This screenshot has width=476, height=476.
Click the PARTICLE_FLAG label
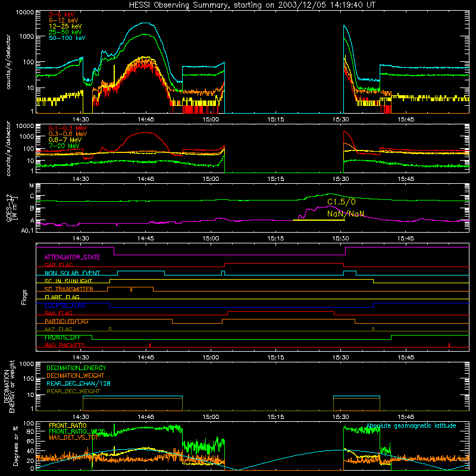click(x=67, y=321)
